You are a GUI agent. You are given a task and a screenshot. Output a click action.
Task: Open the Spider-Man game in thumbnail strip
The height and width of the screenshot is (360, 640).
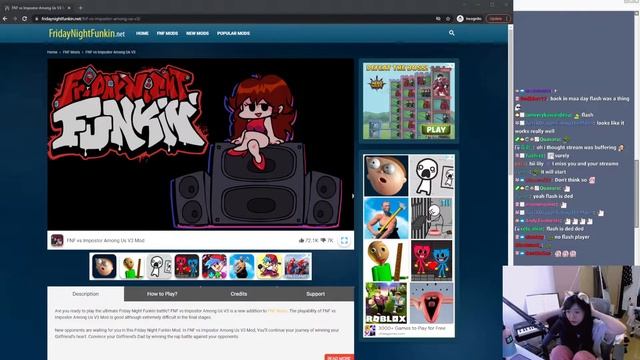tap(297, 266)
